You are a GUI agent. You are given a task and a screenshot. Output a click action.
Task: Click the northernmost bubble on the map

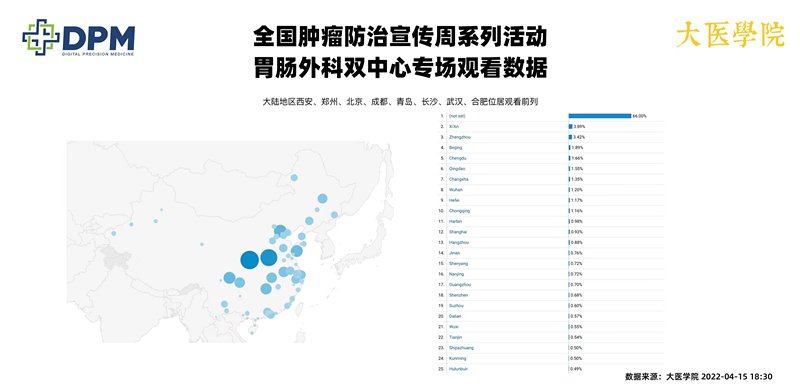[294, 178]
